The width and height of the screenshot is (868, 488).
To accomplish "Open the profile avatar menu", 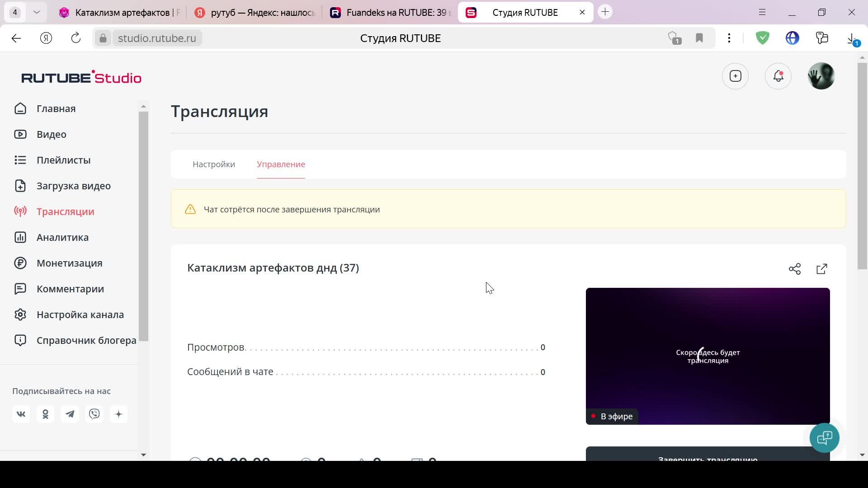I will (x=821, y=76).
